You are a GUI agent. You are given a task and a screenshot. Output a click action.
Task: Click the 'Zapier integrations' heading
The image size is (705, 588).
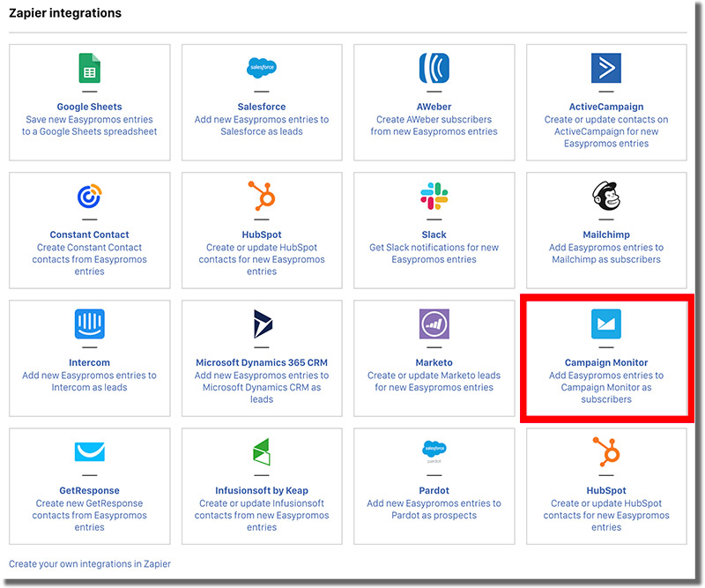coord(65,13)
